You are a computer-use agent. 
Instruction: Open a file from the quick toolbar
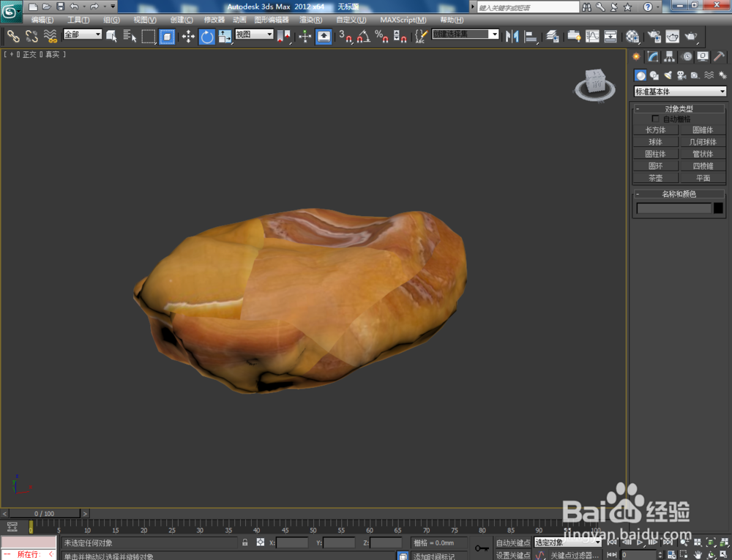[x=47, y=7]
